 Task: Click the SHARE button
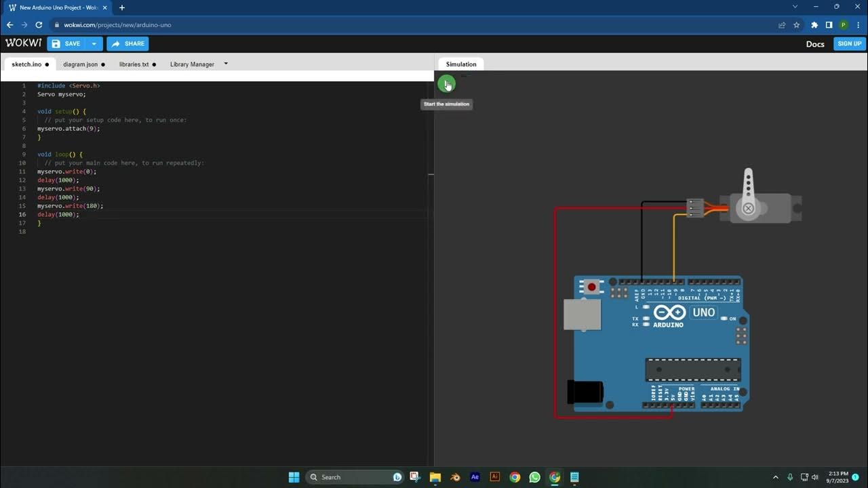point(127,44)
